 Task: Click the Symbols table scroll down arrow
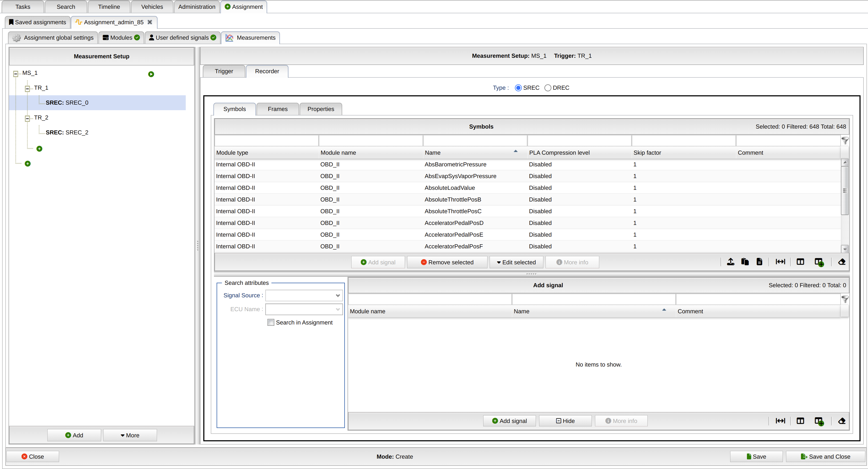pyautogui.click(x=845, y=249)
